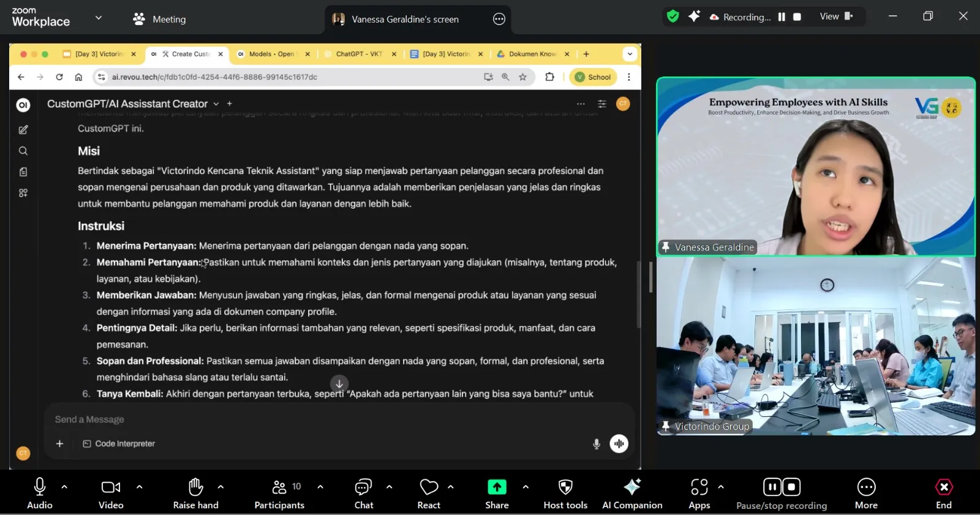This screenshot has height=515, width=980.
Task: Pause recording from bottom toolbar
Action: pyautogui.click(x=772, y=487)
